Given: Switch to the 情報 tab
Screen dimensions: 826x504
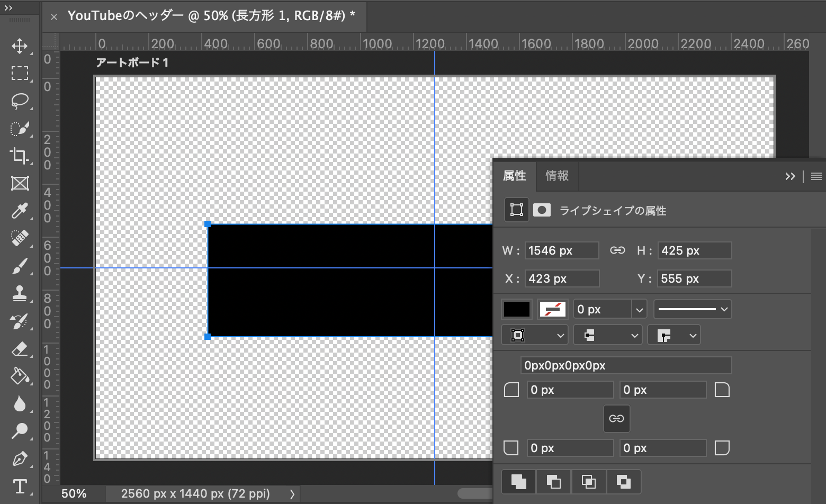Looking at the screenshot, I should (x=557, y=176).
